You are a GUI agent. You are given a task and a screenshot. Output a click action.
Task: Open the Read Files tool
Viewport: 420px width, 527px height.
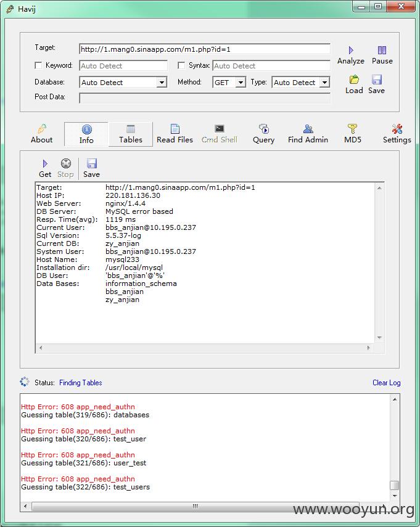(175, 134)
